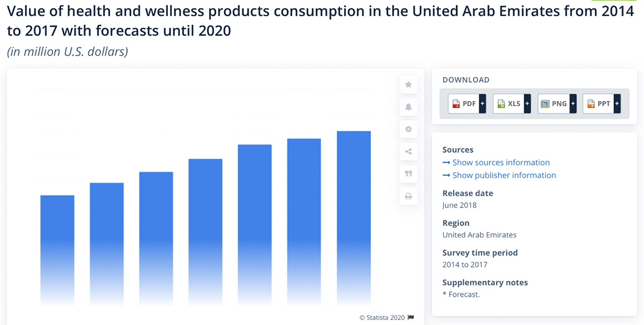Click the star favorite icon
Viewport: 644px width, 325px height.
(x=408, y=85)
